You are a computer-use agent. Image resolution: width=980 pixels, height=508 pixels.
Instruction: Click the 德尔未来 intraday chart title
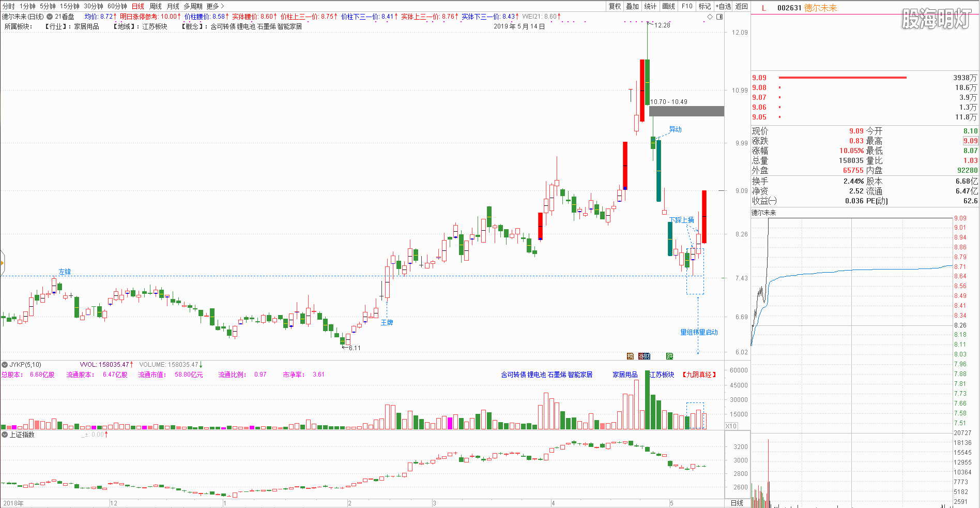tap(763, 213)
